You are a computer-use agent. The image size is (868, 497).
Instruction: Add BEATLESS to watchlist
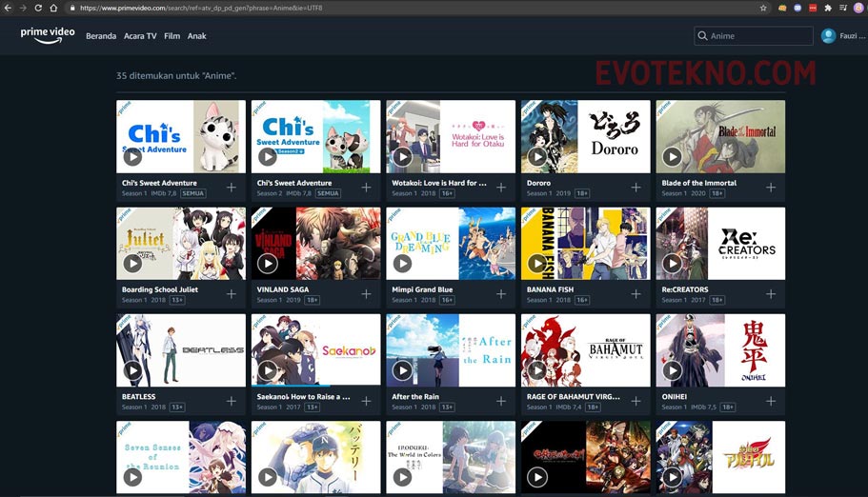click(232, 401)
